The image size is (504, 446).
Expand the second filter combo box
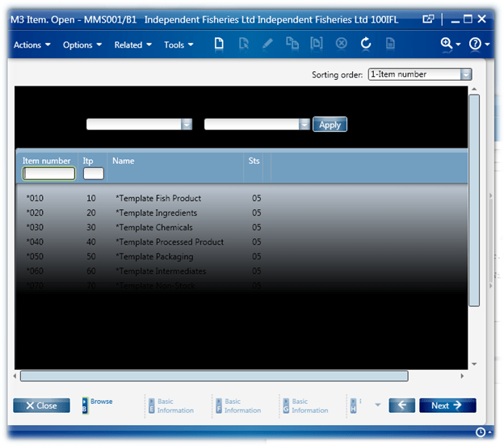pos(304,124)
